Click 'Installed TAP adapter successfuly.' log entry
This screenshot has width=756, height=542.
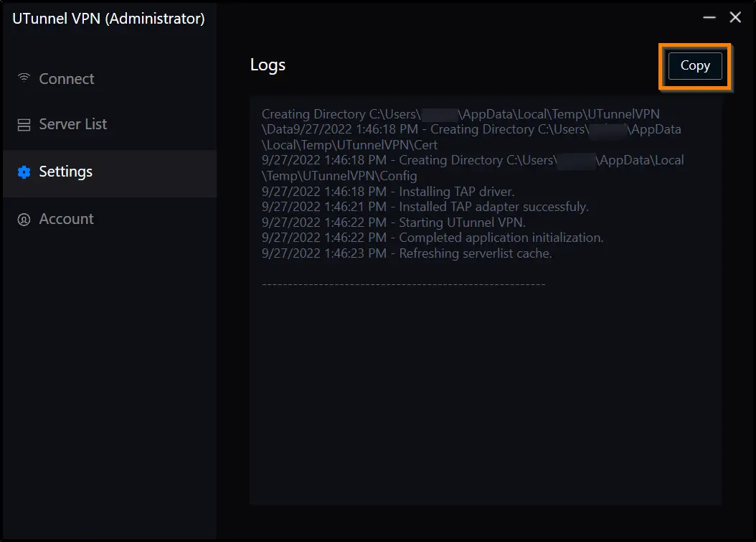coord(425,207)
